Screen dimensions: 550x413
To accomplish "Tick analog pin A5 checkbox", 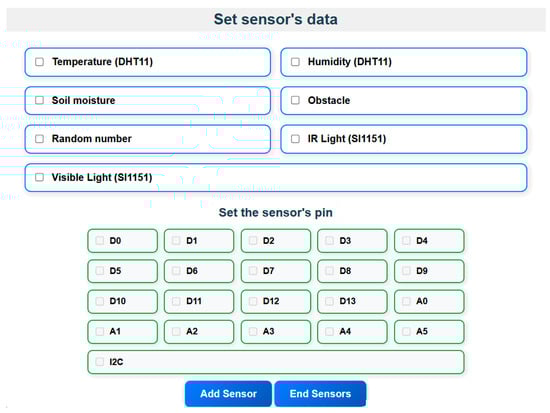I will click(406, 331).
